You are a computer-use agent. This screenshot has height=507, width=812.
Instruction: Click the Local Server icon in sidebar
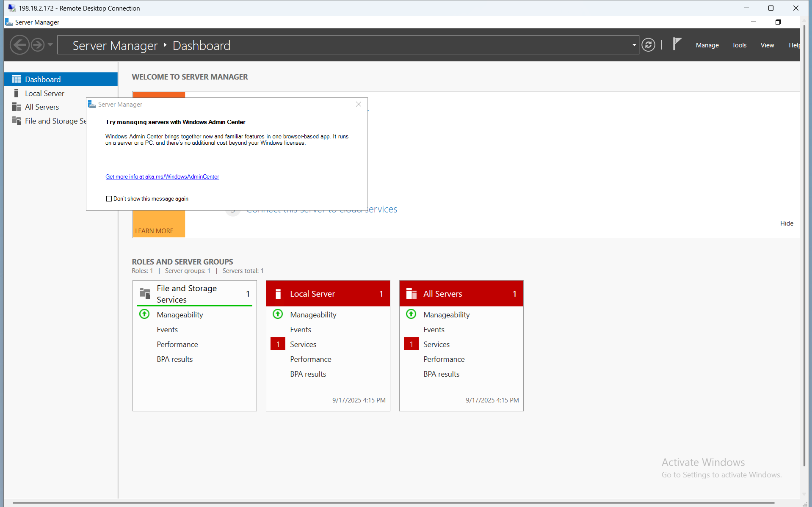click(17, 93)
